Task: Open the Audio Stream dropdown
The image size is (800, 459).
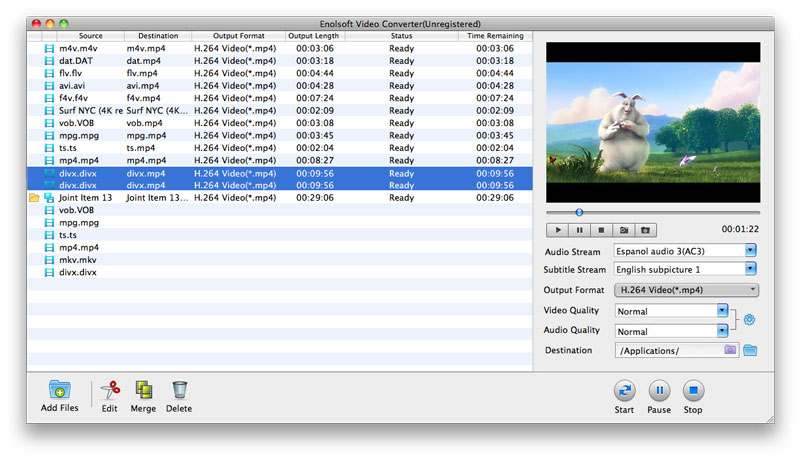Action: tap(750, 250)
